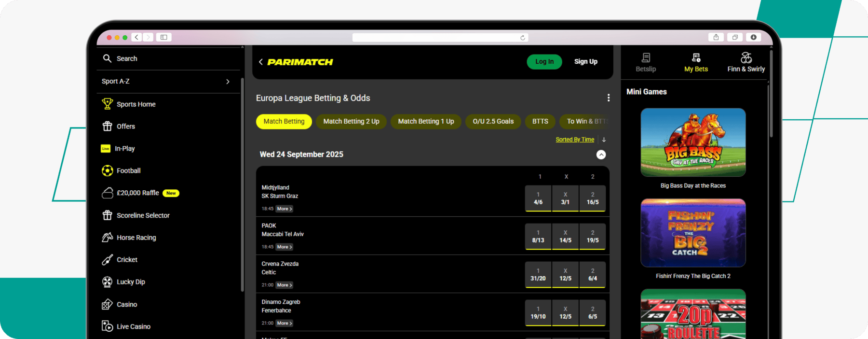Click the left sidebar scrollbar
This screenshot has width=868, height=339.
point(242,185)
